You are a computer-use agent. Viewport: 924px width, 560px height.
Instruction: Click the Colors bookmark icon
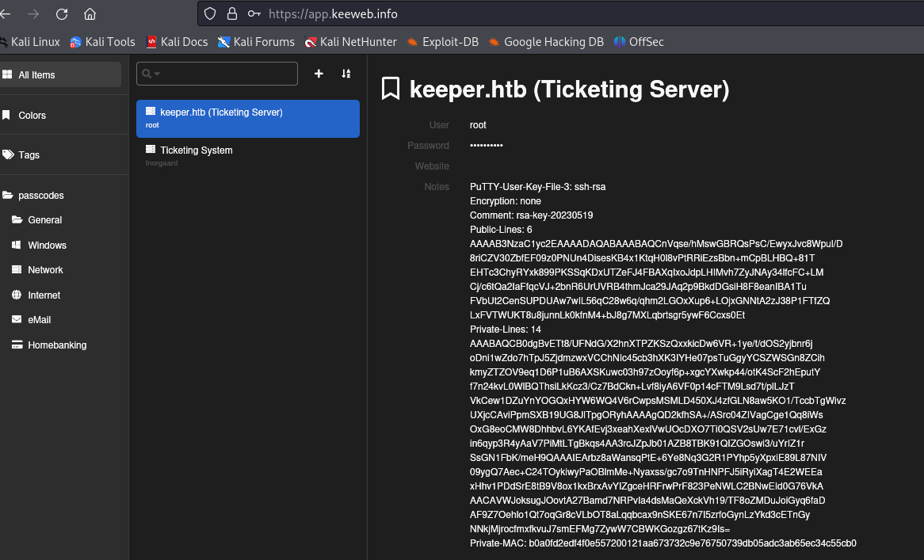6,115
